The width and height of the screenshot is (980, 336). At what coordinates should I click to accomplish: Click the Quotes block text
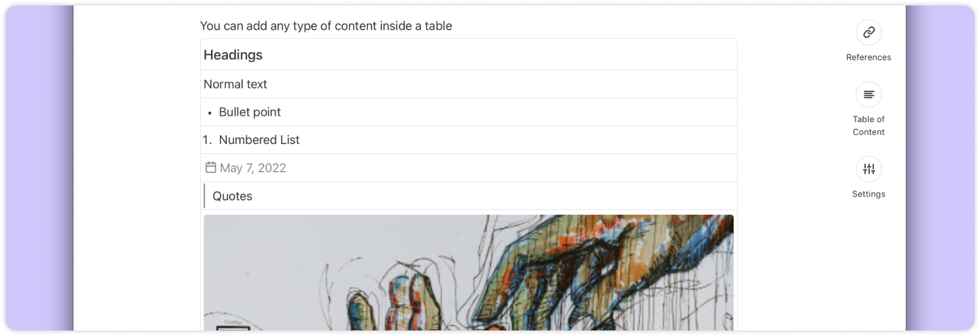pyautogui.click(x=233, y=196)
